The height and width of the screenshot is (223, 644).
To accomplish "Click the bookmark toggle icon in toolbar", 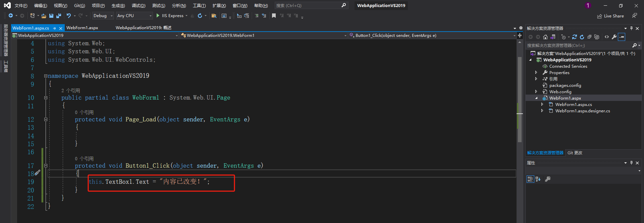I will (274, 16).
